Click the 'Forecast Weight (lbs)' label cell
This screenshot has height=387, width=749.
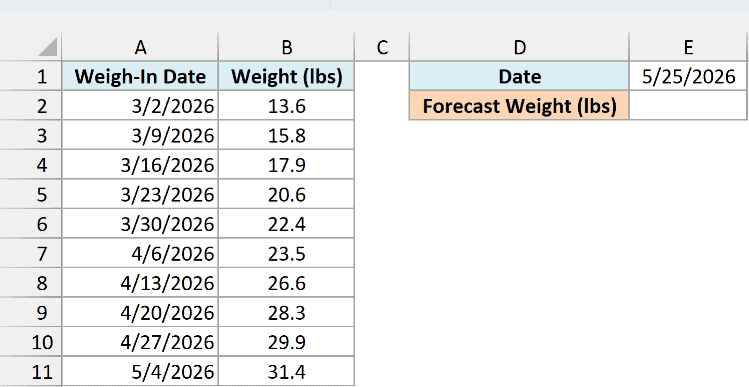pos(519,106)
